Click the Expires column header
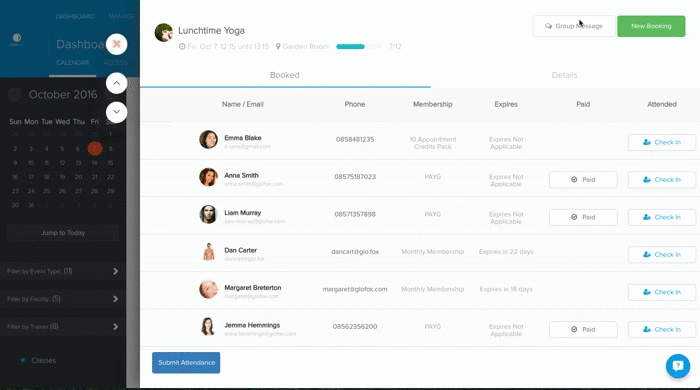 coord(506,104)
